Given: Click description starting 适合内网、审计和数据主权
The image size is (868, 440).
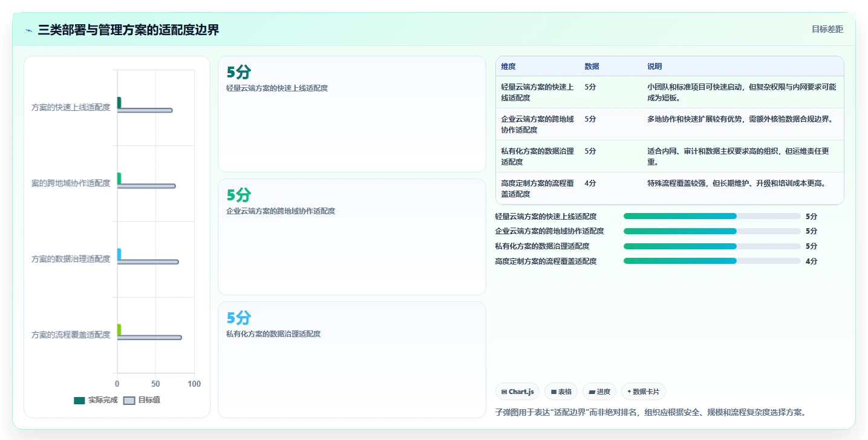Looking at the screenshot, I should [738, 156].
